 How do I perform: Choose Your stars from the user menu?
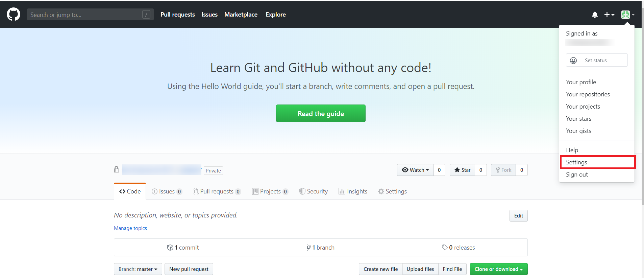point(597,119)
